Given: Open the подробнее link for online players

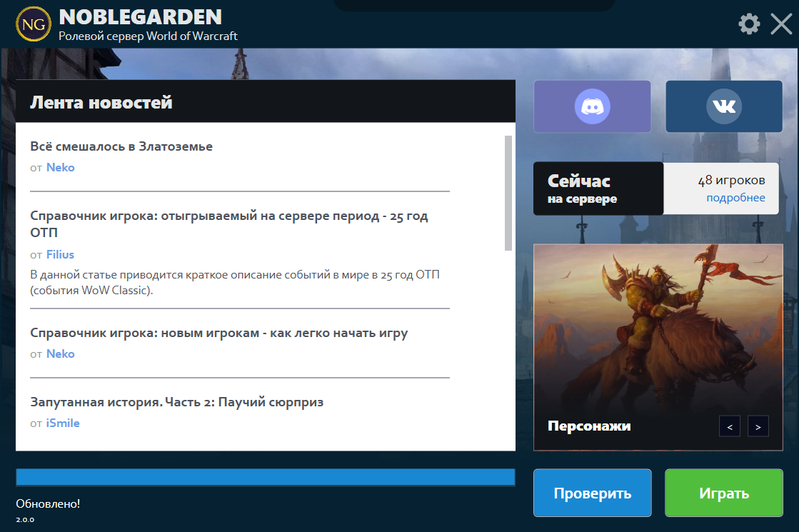Looking at the screenshot, I should (x=735, y=198).
